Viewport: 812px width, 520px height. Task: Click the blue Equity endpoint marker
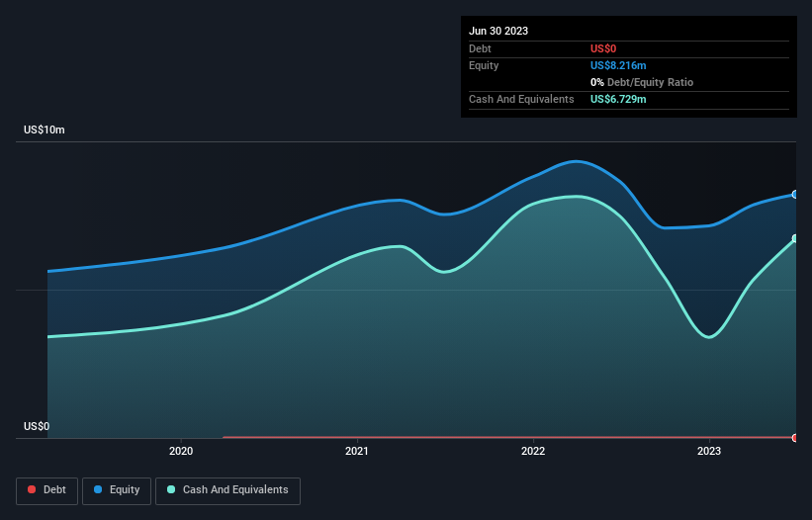[795, 195]
